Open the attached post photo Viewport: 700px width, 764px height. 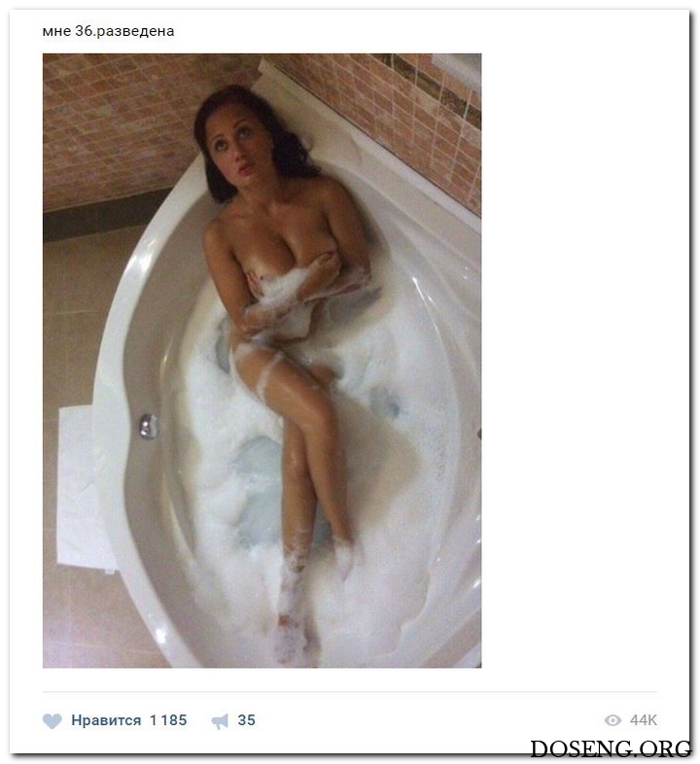coord(262,361)
